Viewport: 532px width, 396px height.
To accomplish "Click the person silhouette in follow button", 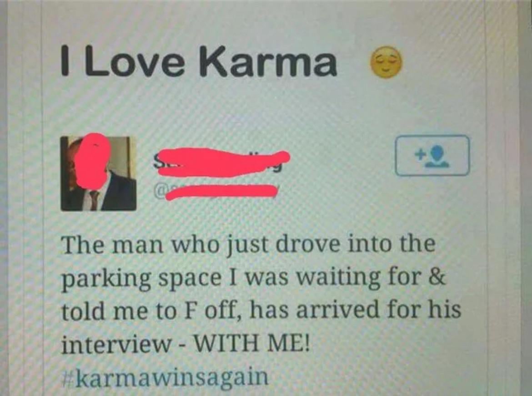I will 437,156.
